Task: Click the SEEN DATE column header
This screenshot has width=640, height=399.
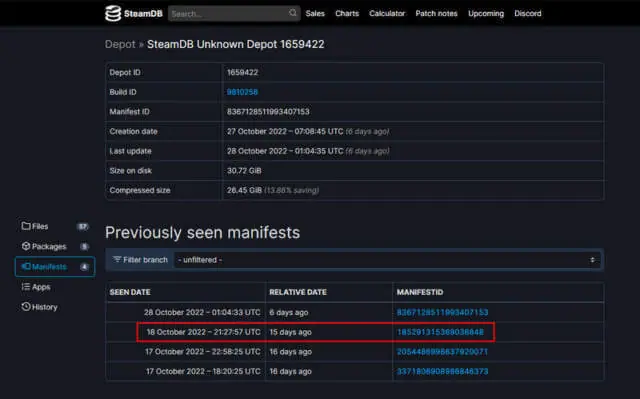Action: (130, 292)
